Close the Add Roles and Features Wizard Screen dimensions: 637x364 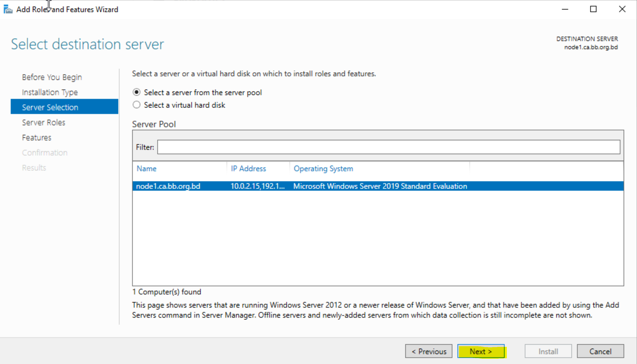pyautogui.click(x=622, y=9)
